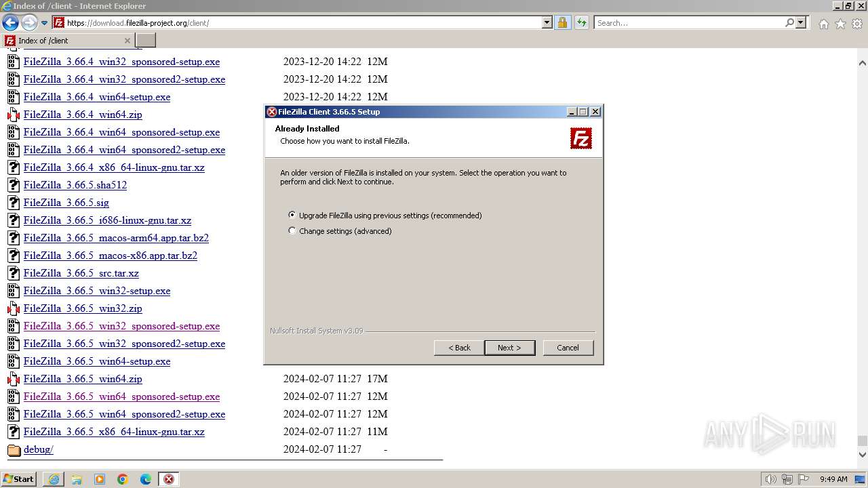Click unknown-file icon beside FileZilla_3.66.5.sig
The image size is (868, 488).
pos(14,203)
